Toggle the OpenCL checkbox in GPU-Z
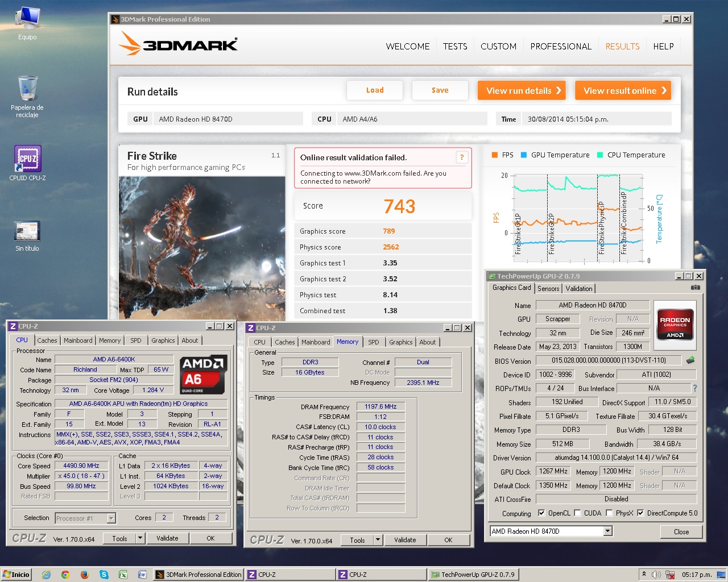 pos(541,513)
